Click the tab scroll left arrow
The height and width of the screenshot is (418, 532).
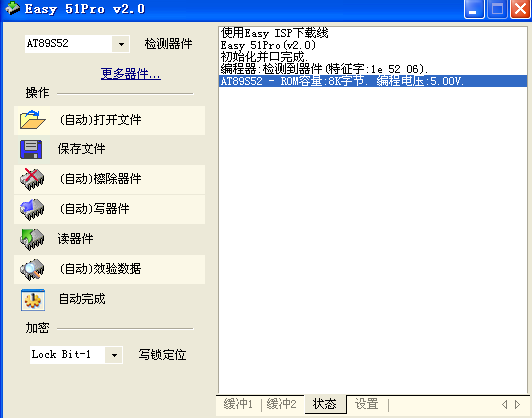click(505, 404)
